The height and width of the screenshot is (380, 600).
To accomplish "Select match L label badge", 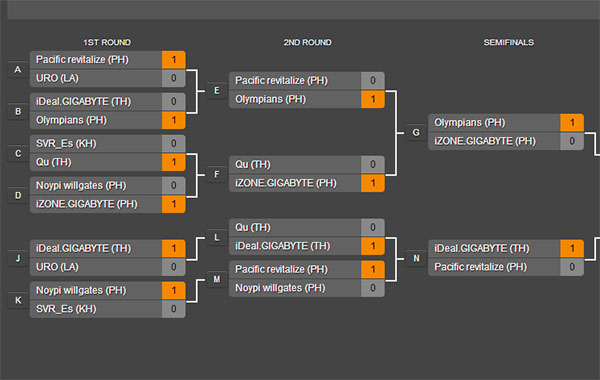I will click(217, 237).
